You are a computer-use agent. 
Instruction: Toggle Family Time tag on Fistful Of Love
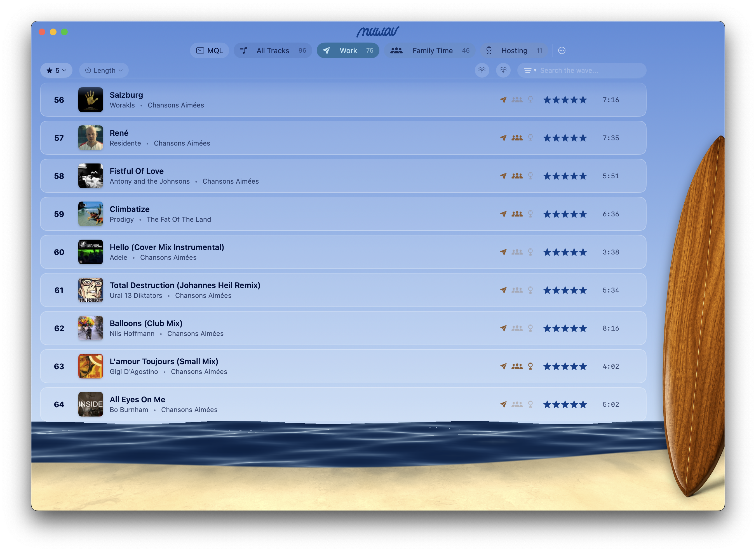517,176
